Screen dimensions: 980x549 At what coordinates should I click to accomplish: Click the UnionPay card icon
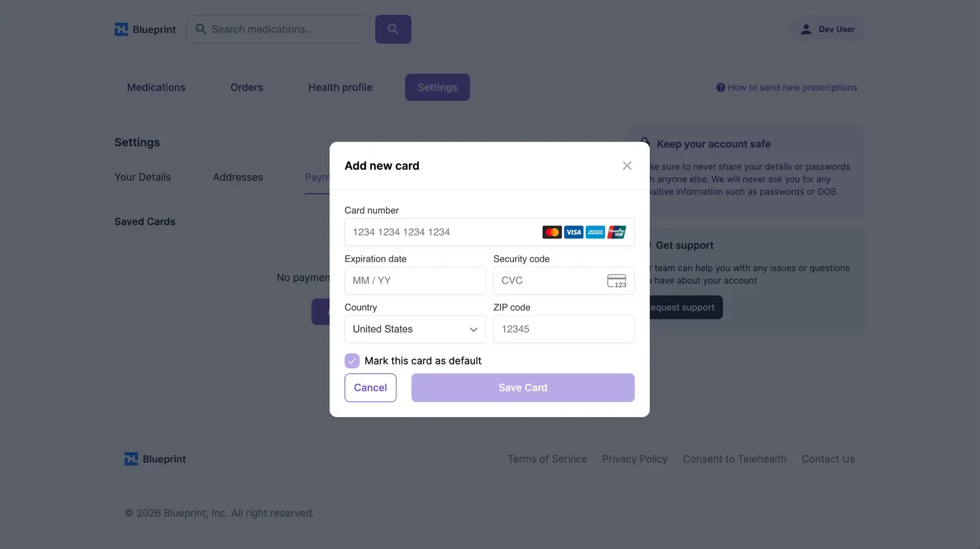(617, 232)
